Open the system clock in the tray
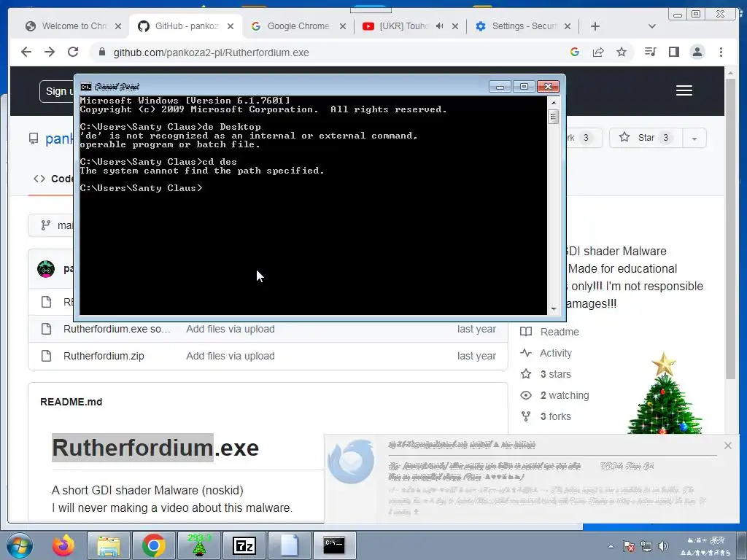The width and height of the screenshot is (747, 560). [x=705, y=546]
